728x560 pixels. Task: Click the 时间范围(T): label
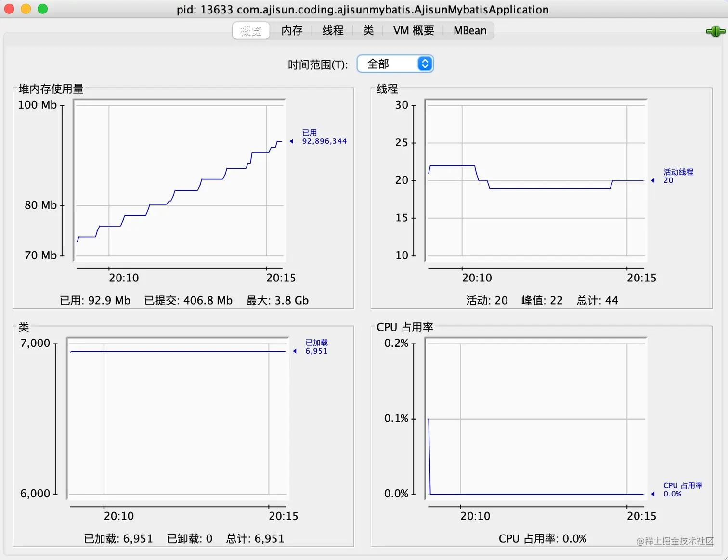coord(318,65)
